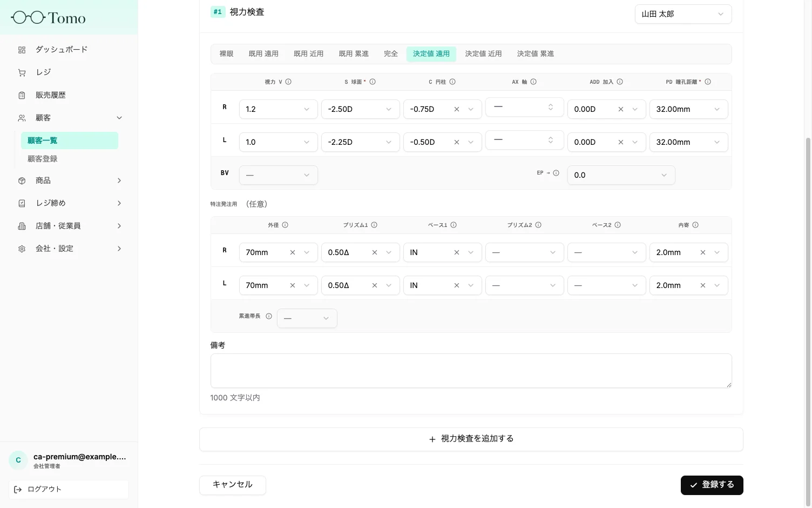Viewport: 812px width, 508px height.
Task: Clear the R row IN base value
Action: pos(457,252)
